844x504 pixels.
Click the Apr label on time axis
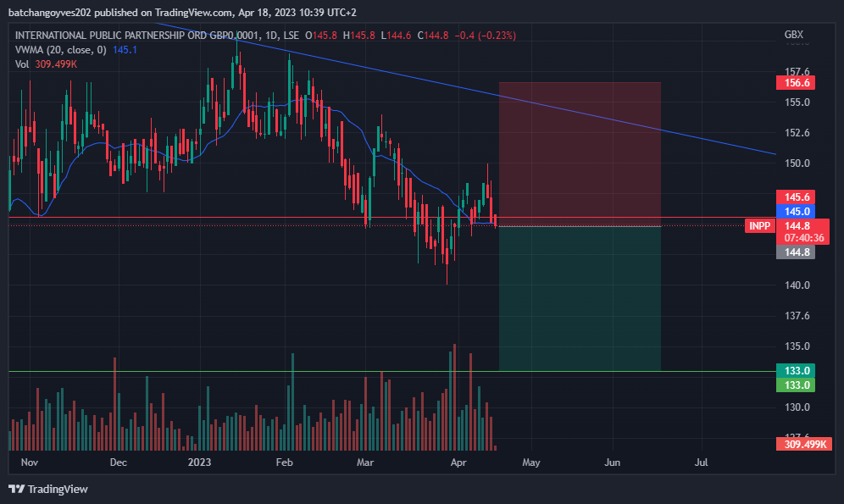coord(458,462)
